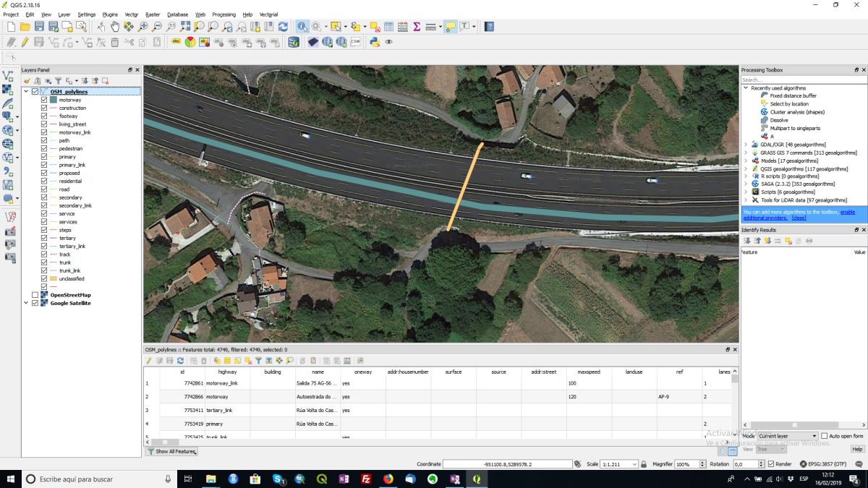Sort table by highway column header

(x=227, y=372)
